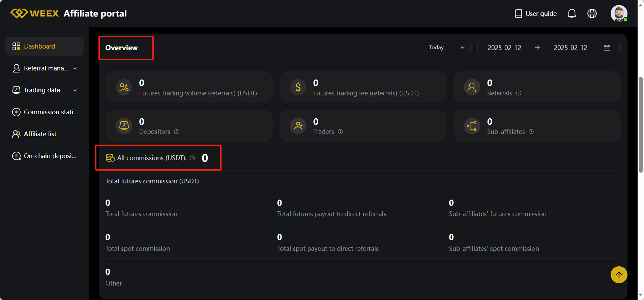Click the help icon beside Sub-affiliates
The image size is (644, 300).
531,132
